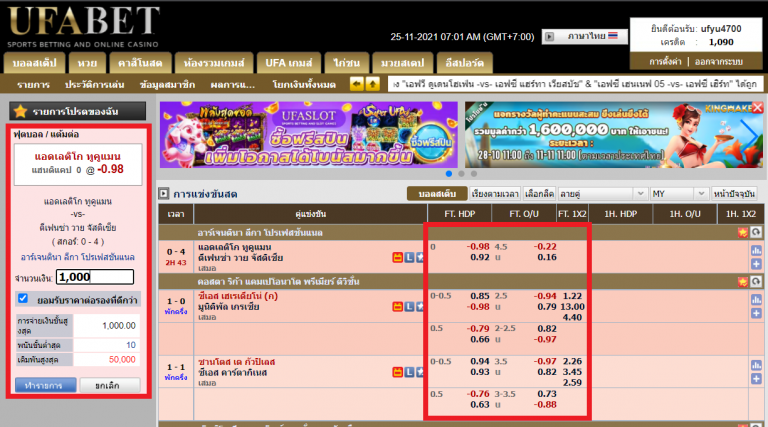Click the UFABET logo
This screenshot has width=768, height=427.
point(84,26)
